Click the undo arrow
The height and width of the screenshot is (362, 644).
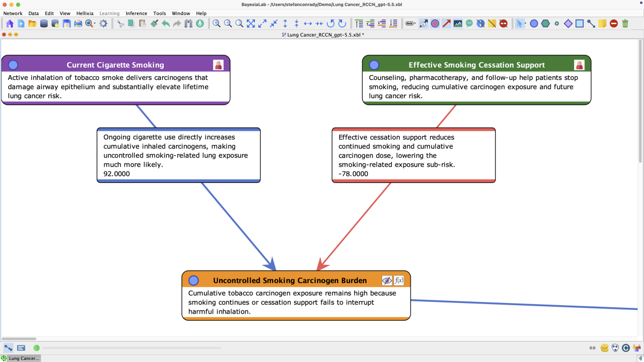tap(166, 24)
